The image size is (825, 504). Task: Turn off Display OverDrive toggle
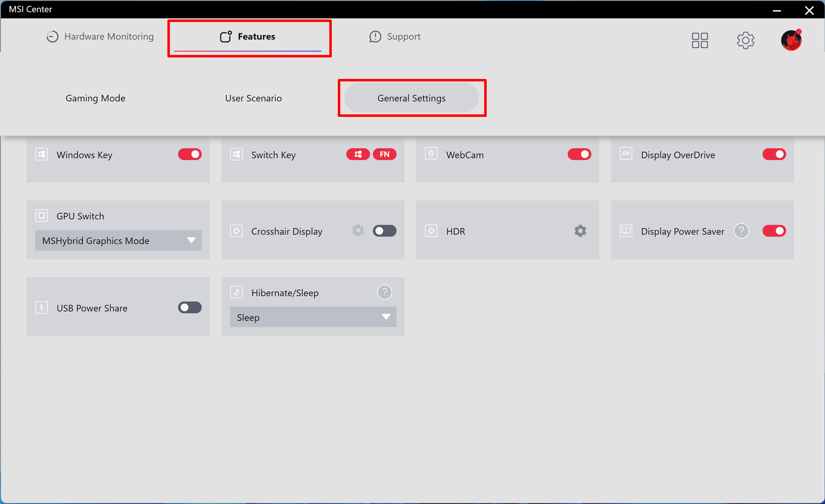pos(774,154)
